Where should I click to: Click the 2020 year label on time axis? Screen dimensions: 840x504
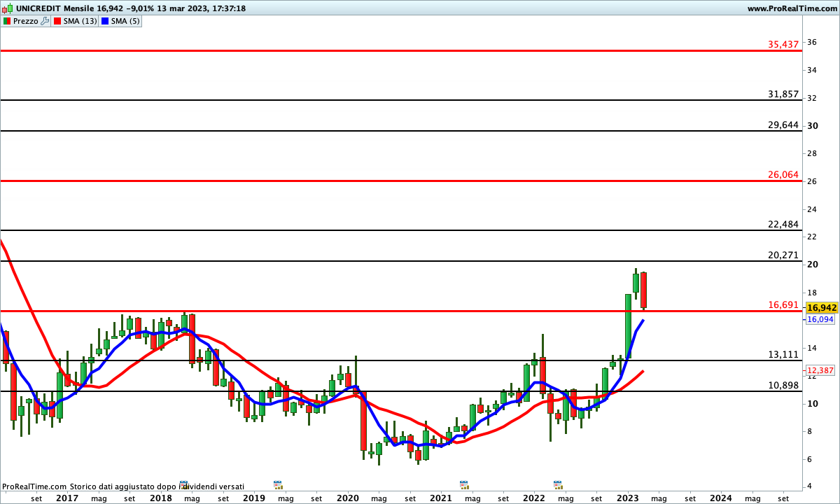(x=347, y=498)
